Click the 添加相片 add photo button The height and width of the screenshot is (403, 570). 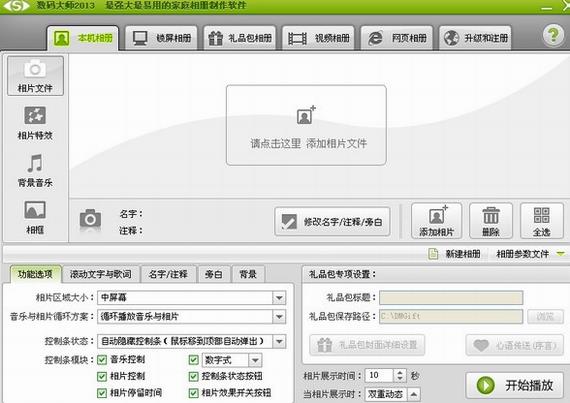(x=436, y=221)
